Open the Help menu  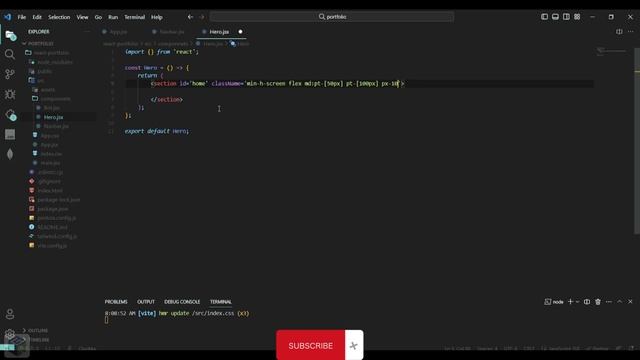pyautogui.click(x=157, y=17)
